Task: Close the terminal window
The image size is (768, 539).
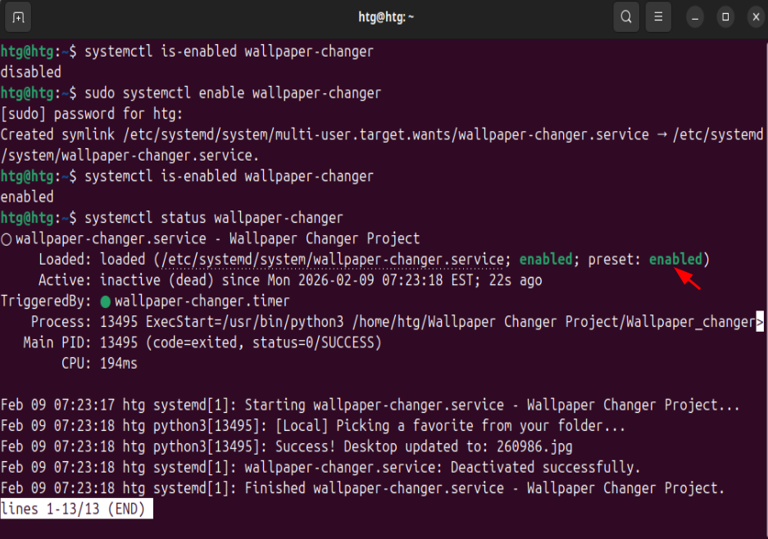Action: coord(753,17)
